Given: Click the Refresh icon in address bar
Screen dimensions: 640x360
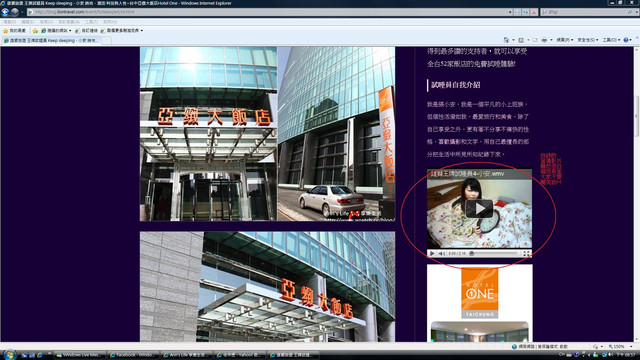Looking at the screenshot, I should (x=526, y=12).
